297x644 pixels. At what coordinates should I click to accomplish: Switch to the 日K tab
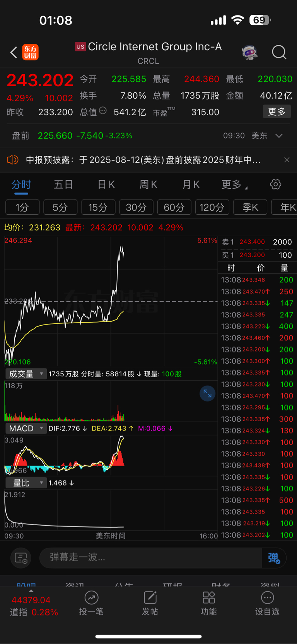(106, 184)
